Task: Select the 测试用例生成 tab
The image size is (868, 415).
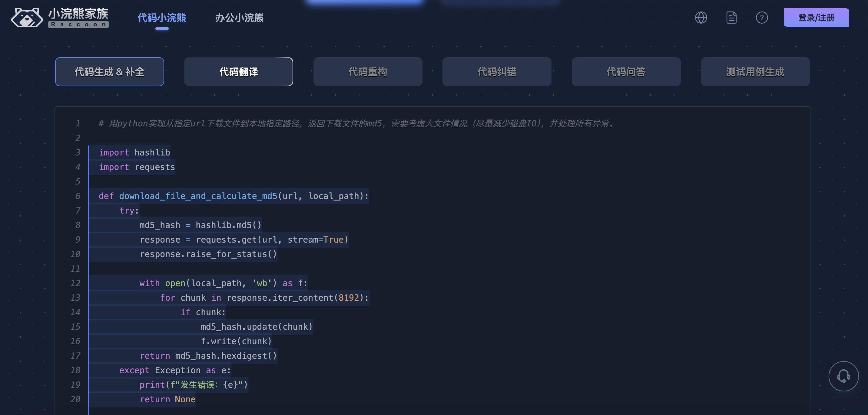Action: pyautogui.click(x=755, y=72)
